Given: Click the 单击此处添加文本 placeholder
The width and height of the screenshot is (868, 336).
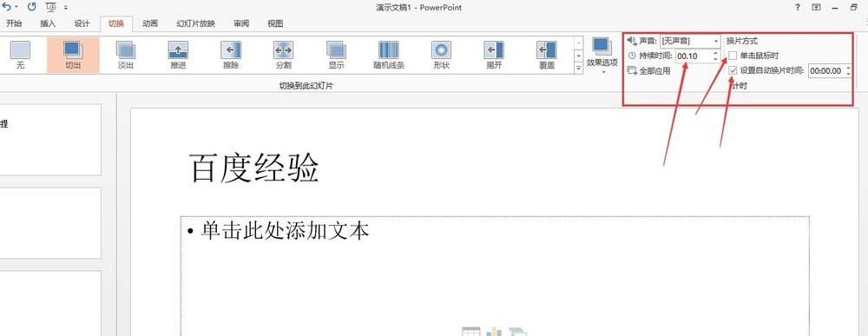Looking at the screenshot, I should (x=285, y=231).
